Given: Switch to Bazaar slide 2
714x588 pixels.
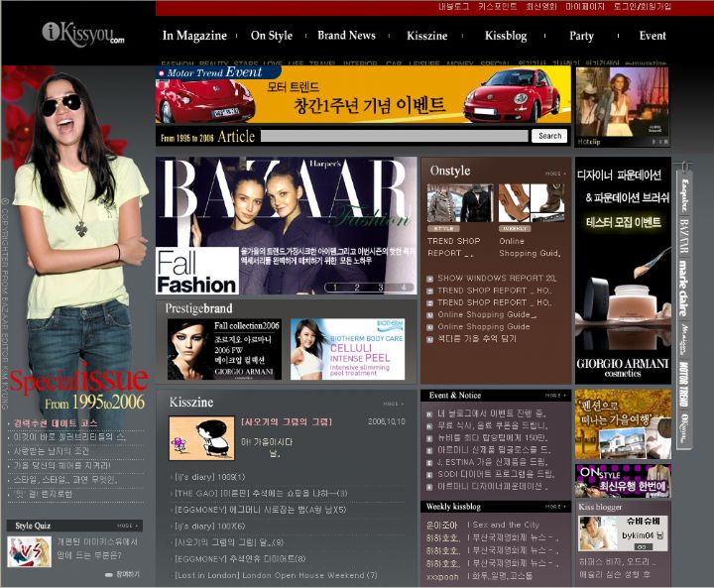Looking at the screenshot, I should 357,288.
